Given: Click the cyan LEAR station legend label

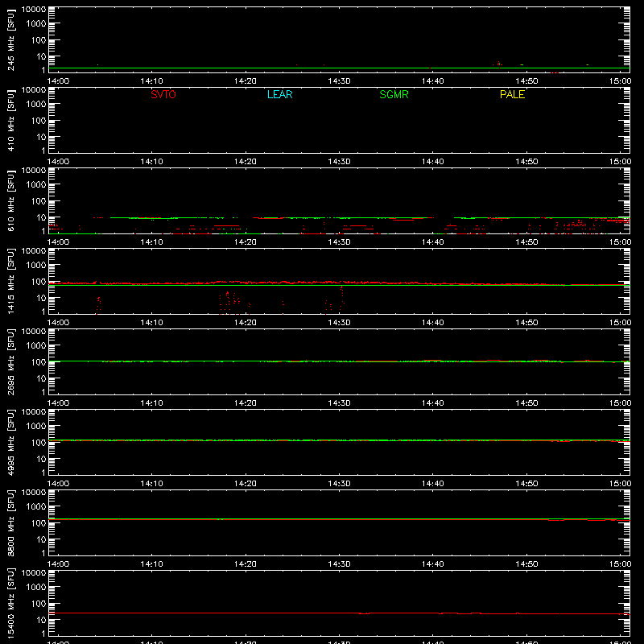Looking at the screenshot, I should 279,94.
